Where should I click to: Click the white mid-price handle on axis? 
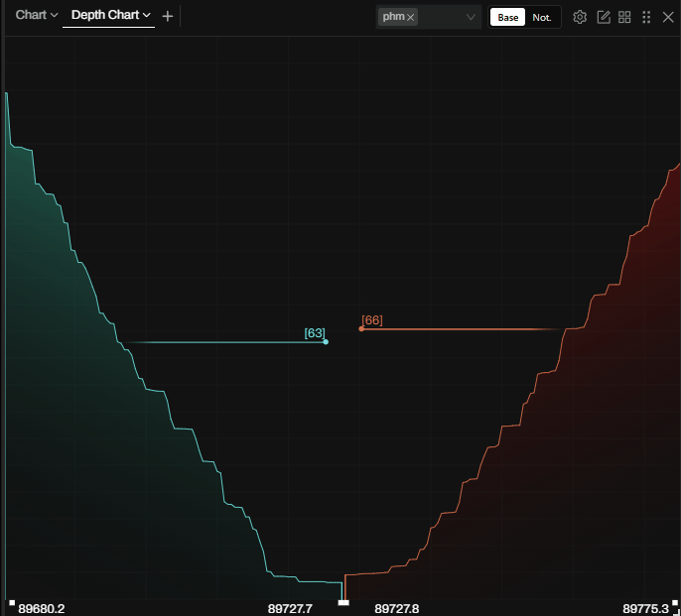tap(343, 602)
